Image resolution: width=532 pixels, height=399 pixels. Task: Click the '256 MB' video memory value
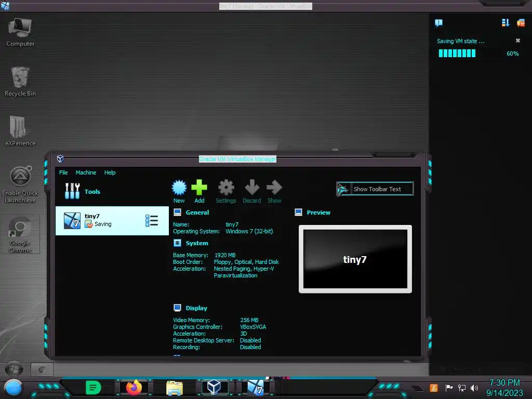pos(249,320)
